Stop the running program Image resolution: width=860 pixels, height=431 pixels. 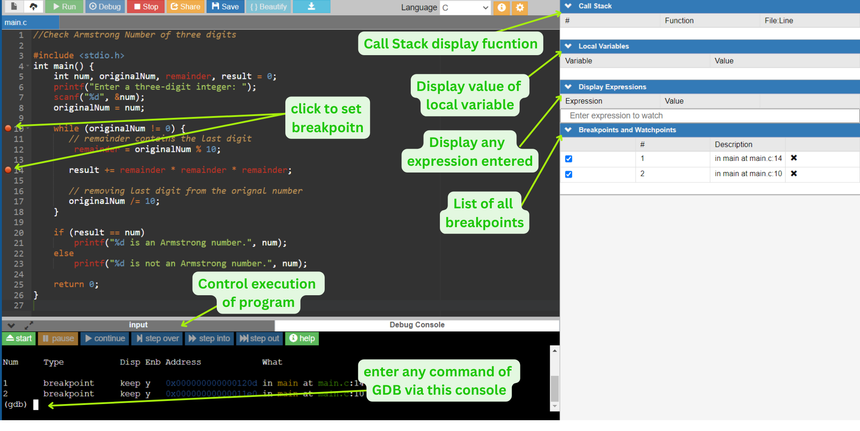tap(145, 7)
